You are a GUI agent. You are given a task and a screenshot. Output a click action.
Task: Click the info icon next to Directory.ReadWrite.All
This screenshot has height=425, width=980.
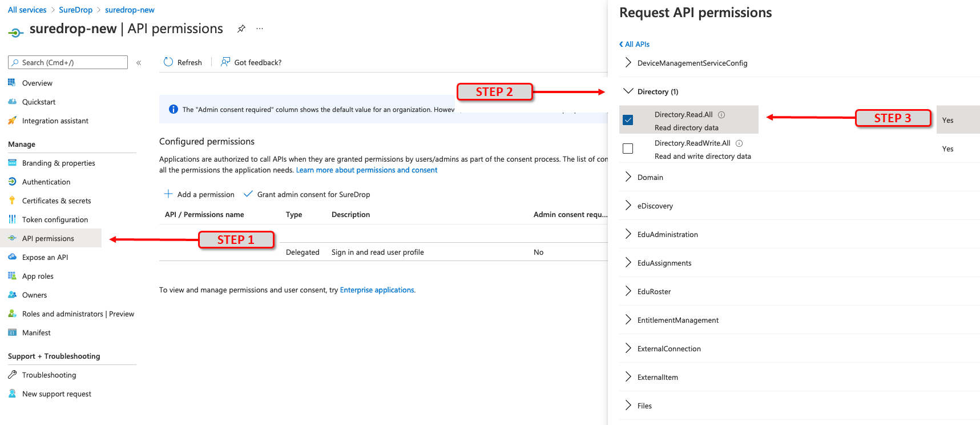click(739, 143)
